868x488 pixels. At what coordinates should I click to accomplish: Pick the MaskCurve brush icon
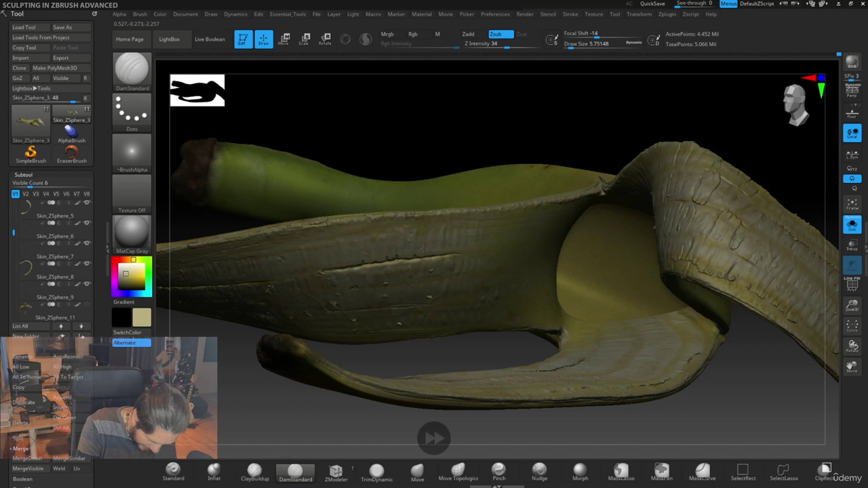(x=702, y=472)
